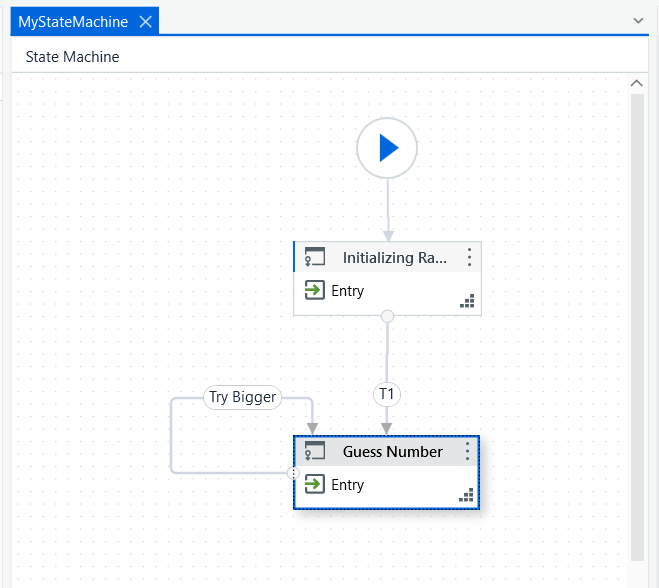Click the steps icon in Guess Number state
The height and width of the screenshot is (588, 659).
pos(466,495)
